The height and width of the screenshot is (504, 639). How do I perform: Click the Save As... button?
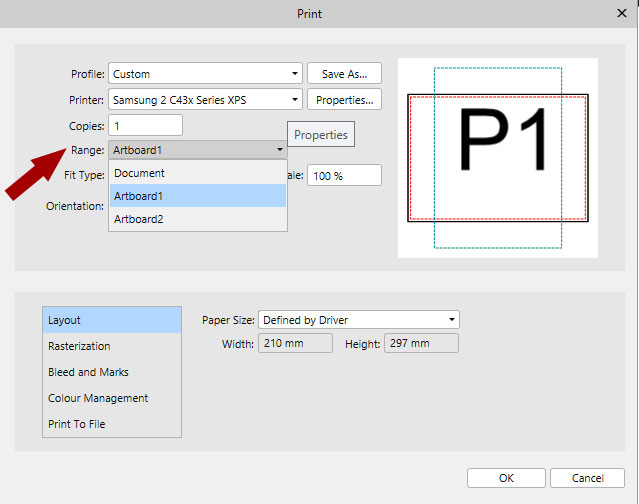[x=344, y=74]
